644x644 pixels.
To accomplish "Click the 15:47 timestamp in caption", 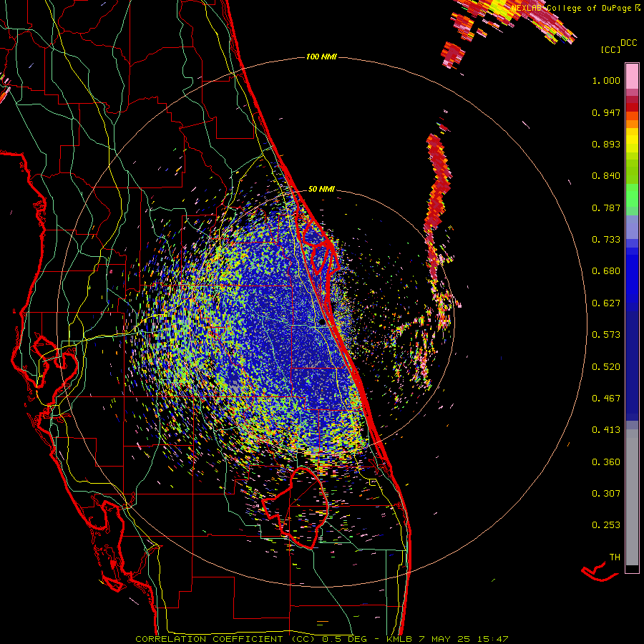I will (x=492, y=639).
